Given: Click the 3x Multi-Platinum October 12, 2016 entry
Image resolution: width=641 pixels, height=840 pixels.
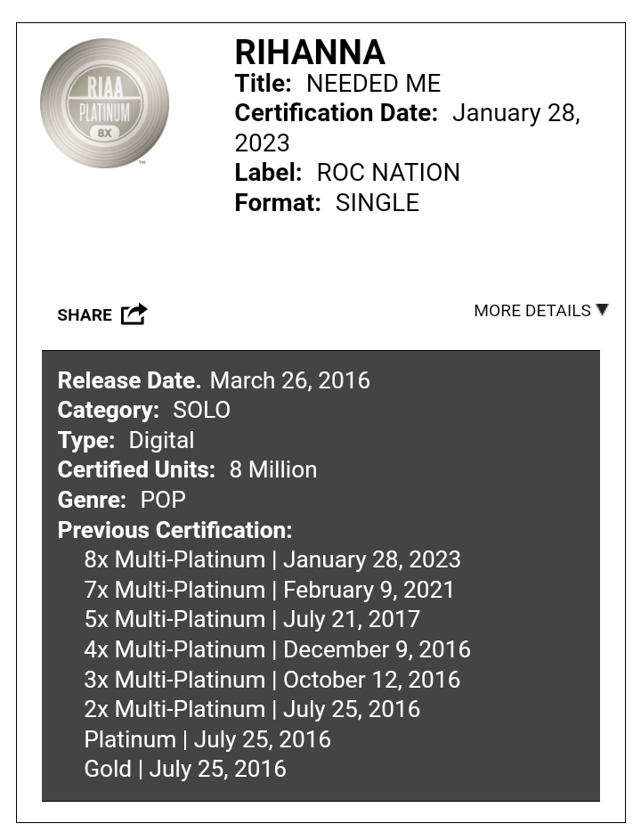Looking at the screenshot, I should [272, 680].
